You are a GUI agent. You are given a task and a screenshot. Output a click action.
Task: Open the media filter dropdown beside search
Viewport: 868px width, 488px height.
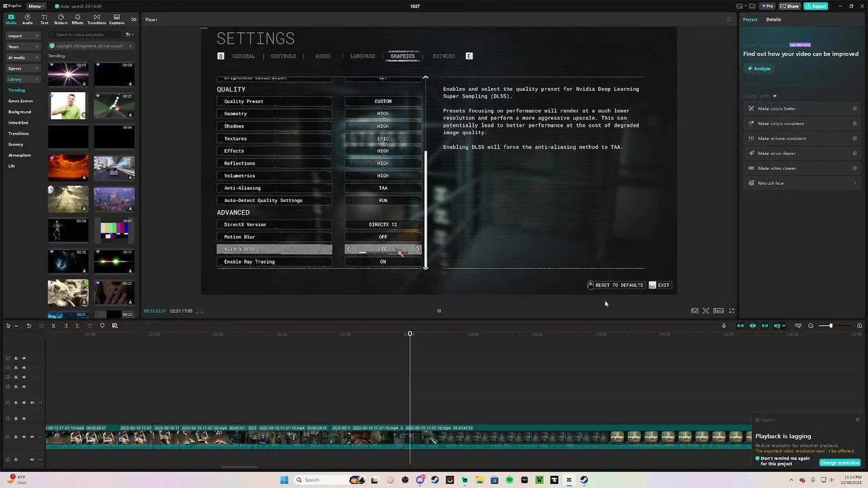(130, 35)
